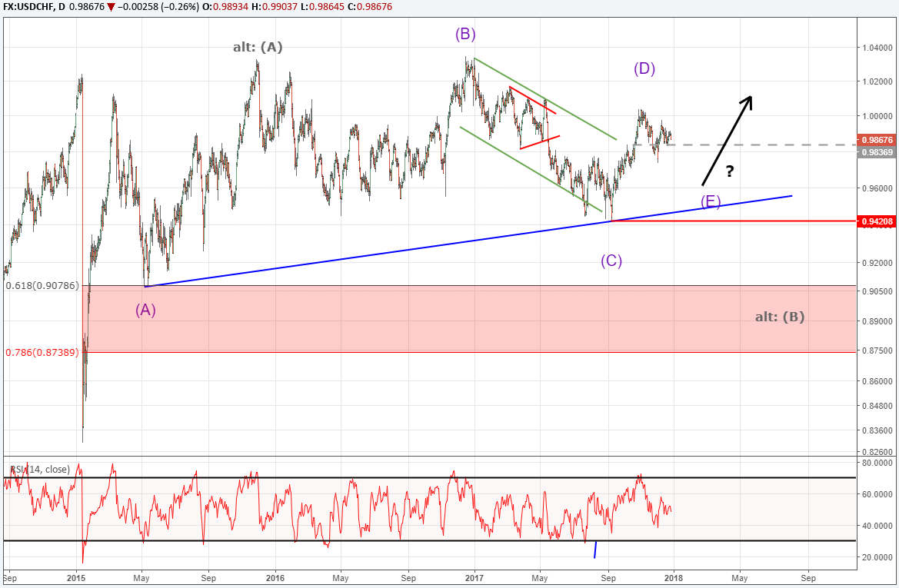Click the −0.00258 (−0.26%) change value
Image resolution: width=899 pixels, height=588 pixels.
click(158, 7)
